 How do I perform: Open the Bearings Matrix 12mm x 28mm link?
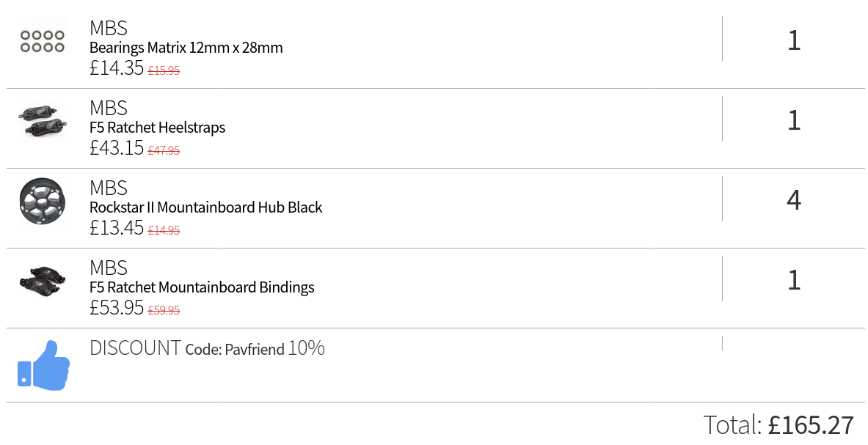(x=186, y=48)
